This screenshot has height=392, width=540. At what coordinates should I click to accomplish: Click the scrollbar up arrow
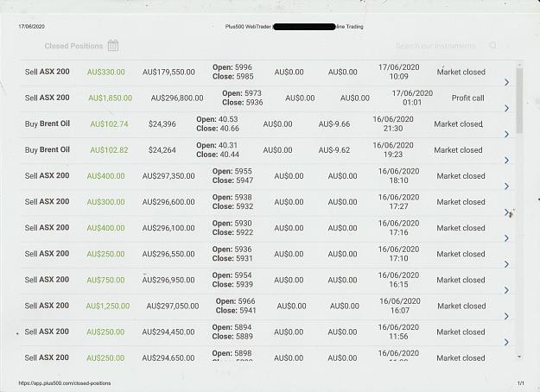click(519, 65)
